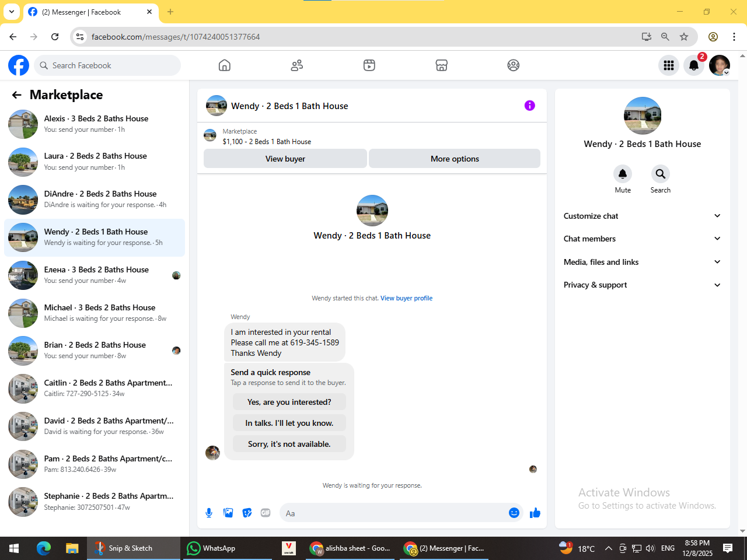Send a thumbs-up like
The width and height of the screenshot is (747, 560).
coord(535,513)
